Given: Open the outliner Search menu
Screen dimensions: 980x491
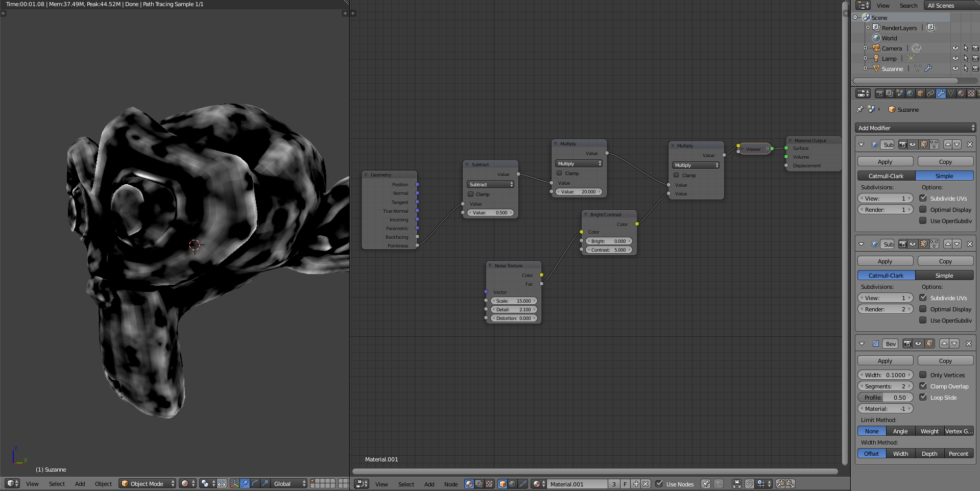Looking at the screenshot, I should (909, 6).
